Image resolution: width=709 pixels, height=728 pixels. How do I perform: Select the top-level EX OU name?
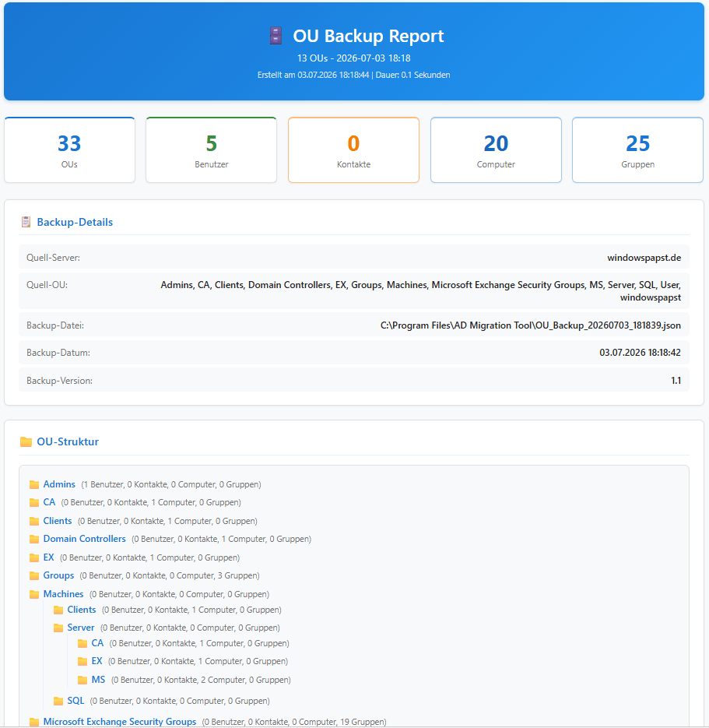coord(49,557)
